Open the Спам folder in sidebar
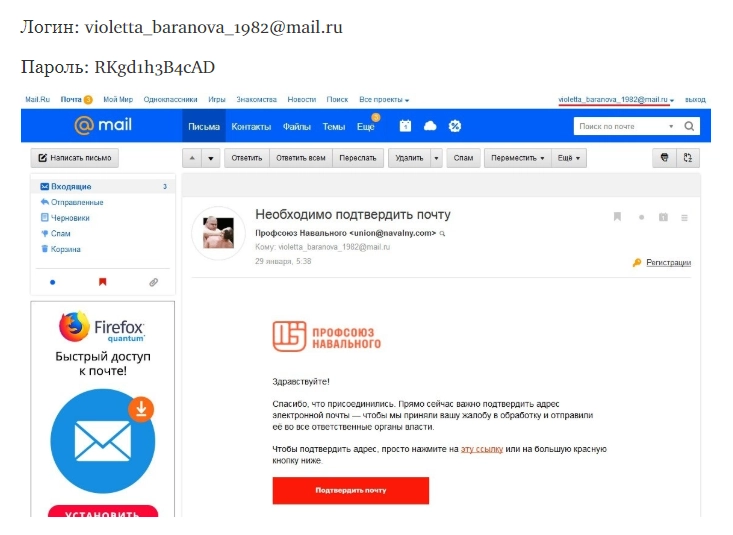 (x=61, y=233)
